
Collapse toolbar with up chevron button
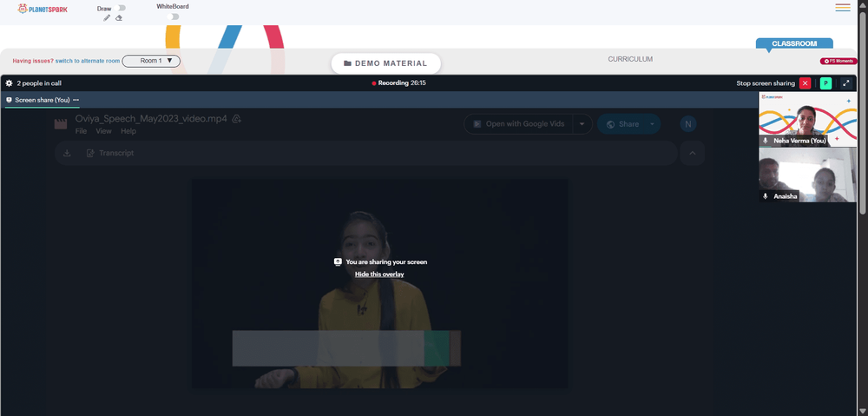point(692,154)
